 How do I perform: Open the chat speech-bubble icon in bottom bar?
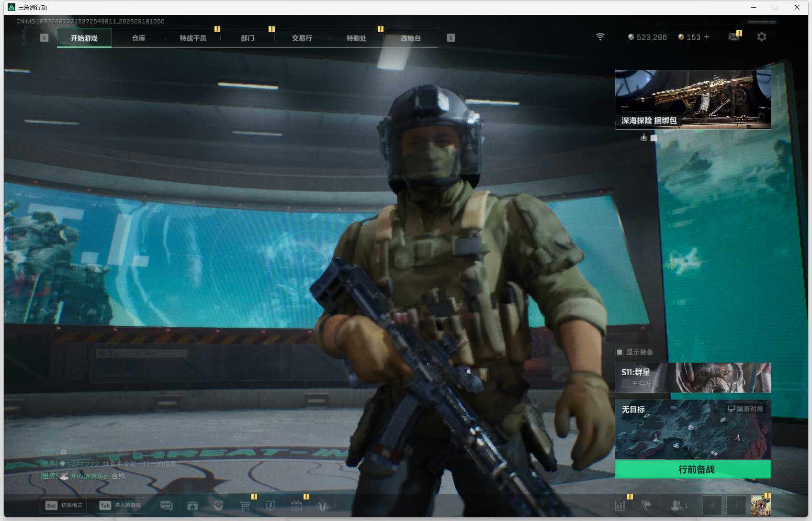click(167, 506)
